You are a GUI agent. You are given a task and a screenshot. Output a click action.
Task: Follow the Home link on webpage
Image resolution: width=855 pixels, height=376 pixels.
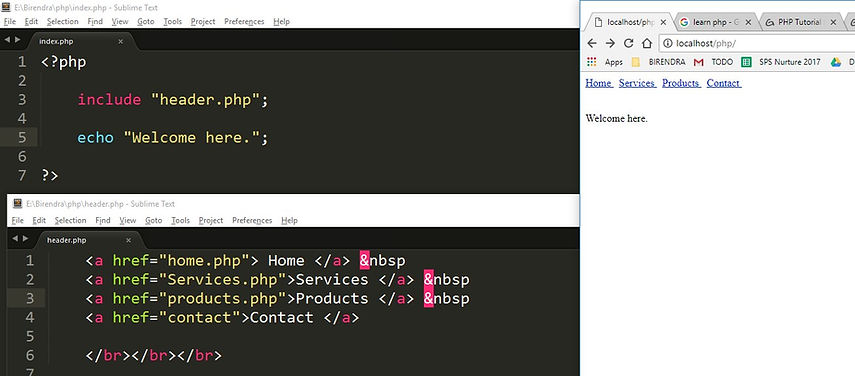[599, 83]
